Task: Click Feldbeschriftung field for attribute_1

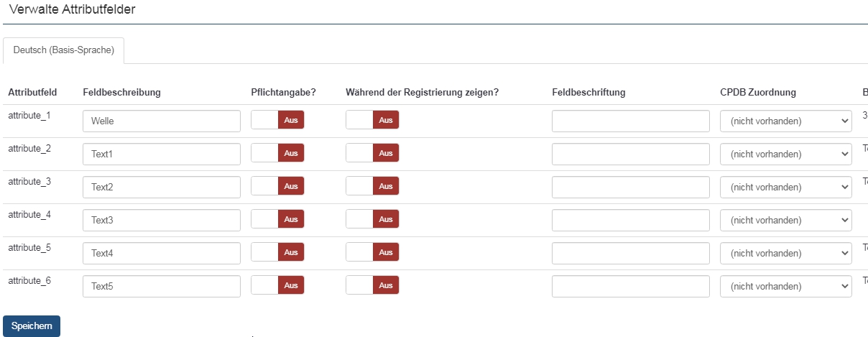Action: [630, 121]
